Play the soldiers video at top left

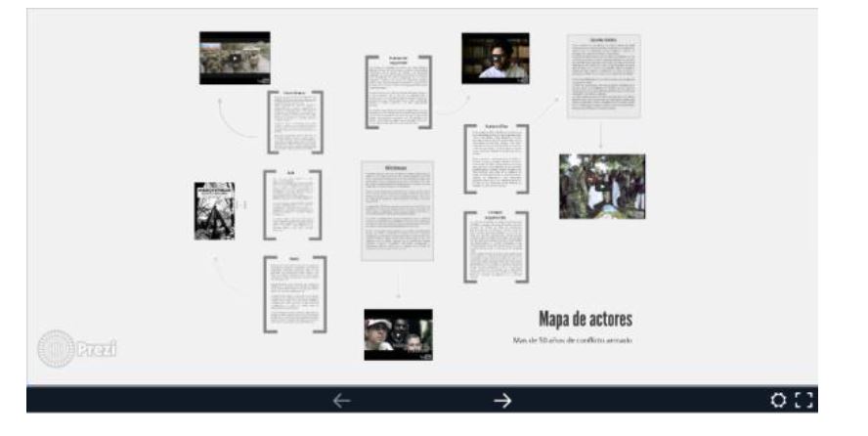click(235, 58)
